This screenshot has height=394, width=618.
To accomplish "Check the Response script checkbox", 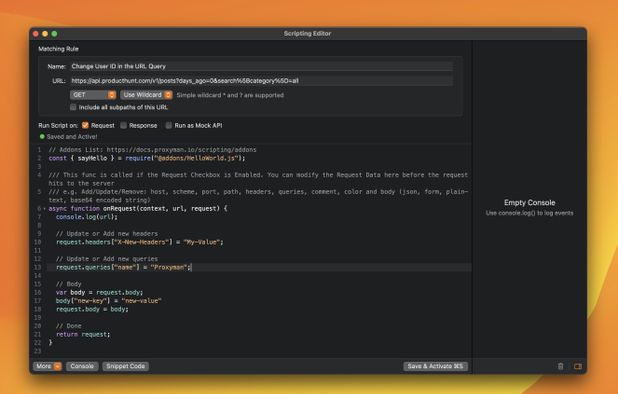I will [124, 125].
